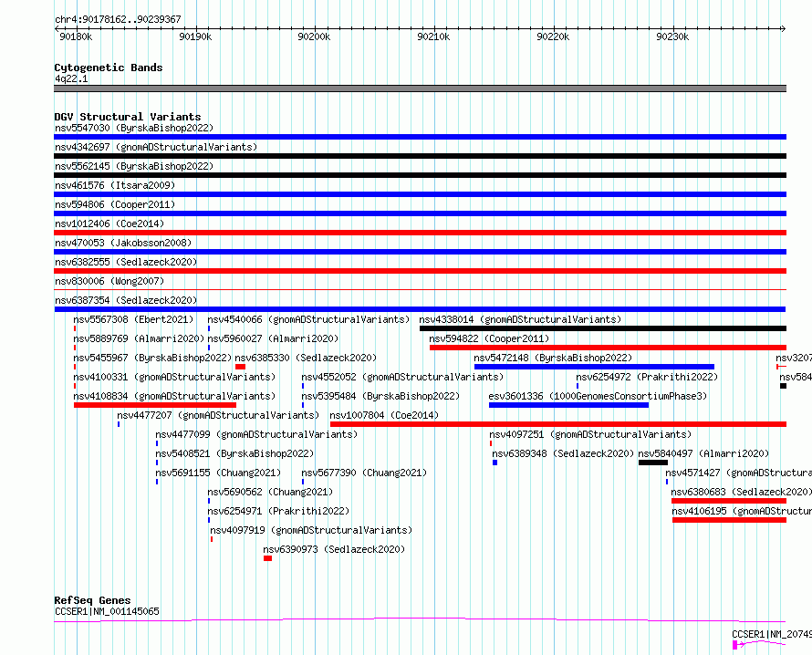
Task: Click nsv594806 (Cooper2011) label
Action: (115, 204)
